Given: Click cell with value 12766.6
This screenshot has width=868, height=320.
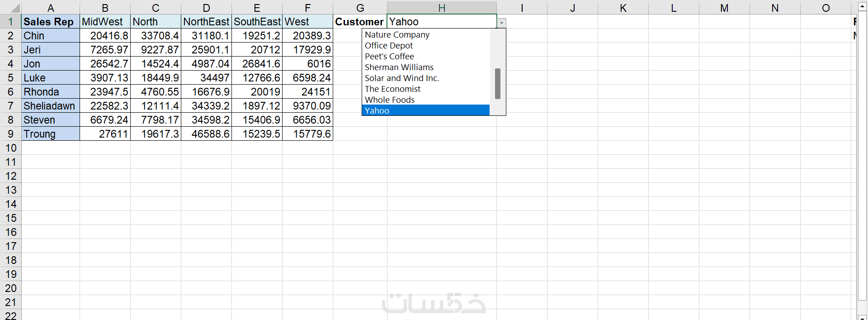Looking at the screenshot, I should (x=257, y=78).
